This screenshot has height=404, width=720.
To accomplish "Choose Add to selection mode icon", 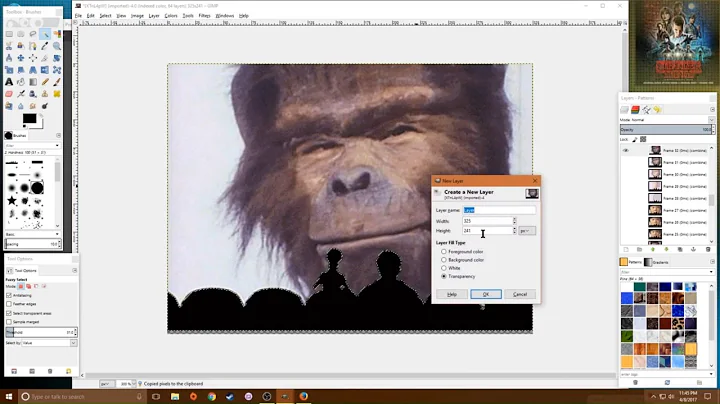I will pos(28,286).
